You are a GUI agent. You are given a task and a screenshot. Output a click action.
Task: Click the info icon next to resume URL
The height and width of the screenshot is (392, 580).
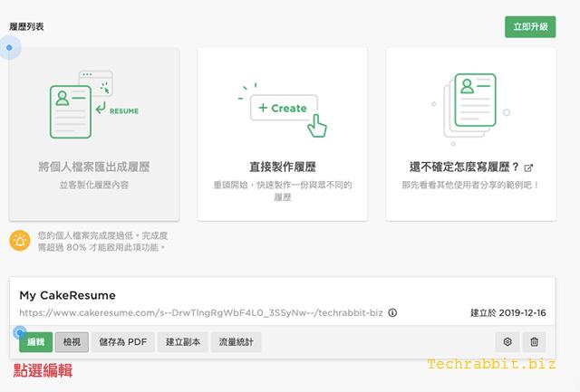392,313
